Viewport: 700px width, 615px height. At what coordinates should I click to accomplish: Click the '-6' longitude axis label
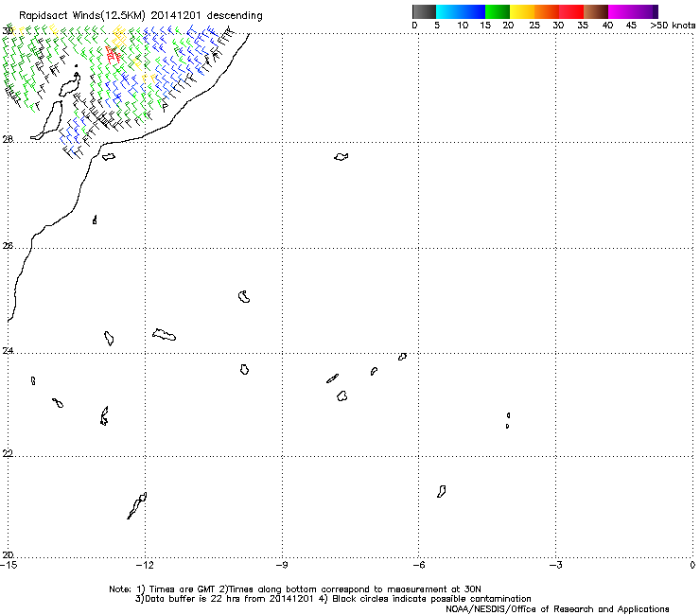point(418,565)
